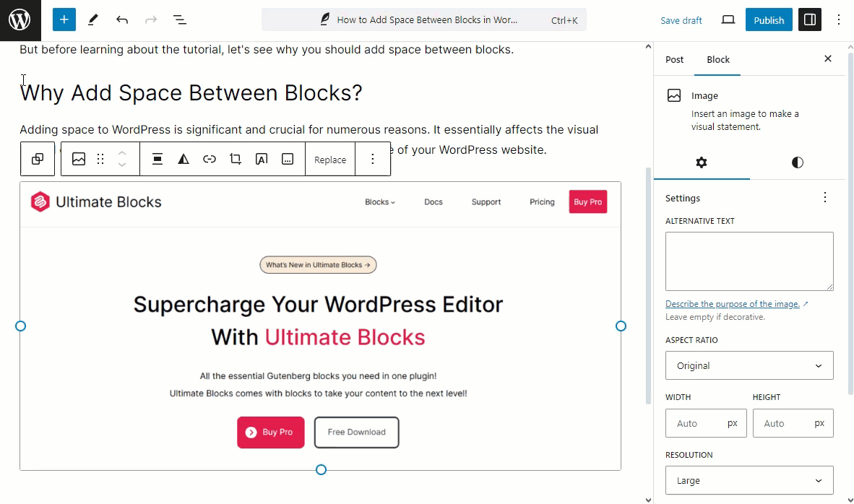Click the block drag handle
Screen dimensions: 854x504
100,159
